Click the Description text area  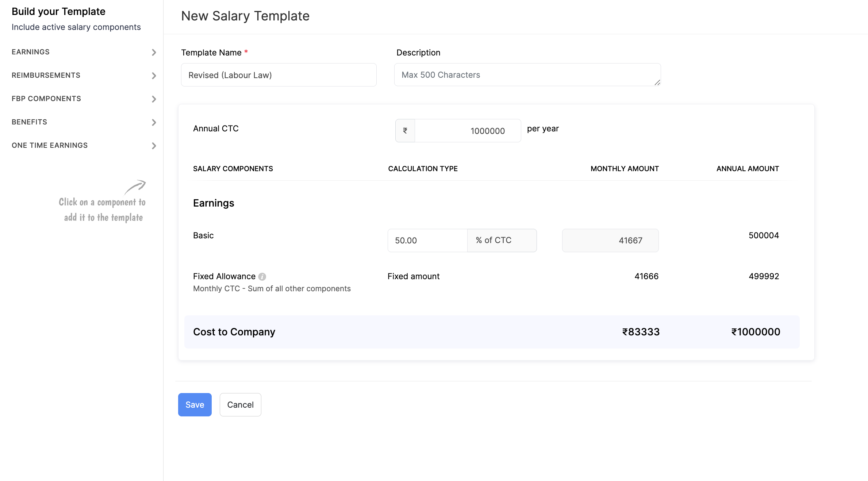click(527, 74)
